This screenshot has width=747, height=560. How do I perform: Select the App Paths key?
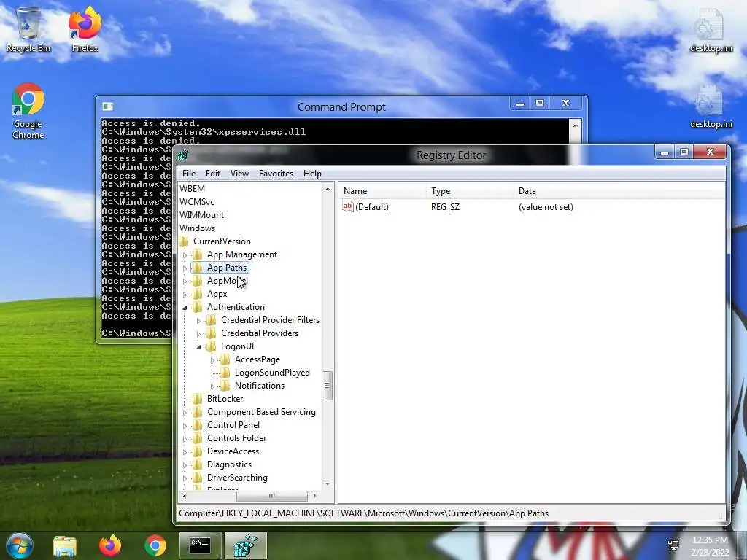(x=227, y=268)
